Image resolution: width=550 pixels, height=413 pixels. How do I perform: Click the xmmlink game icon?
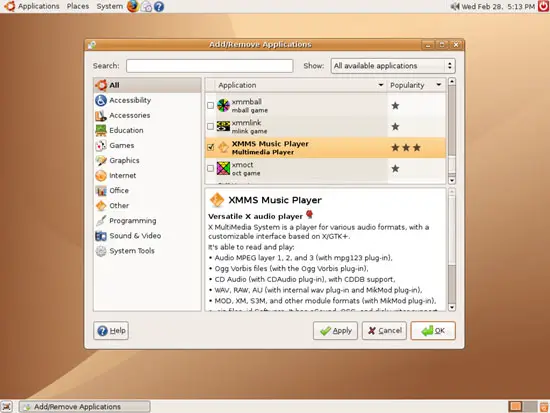point(223,126)
